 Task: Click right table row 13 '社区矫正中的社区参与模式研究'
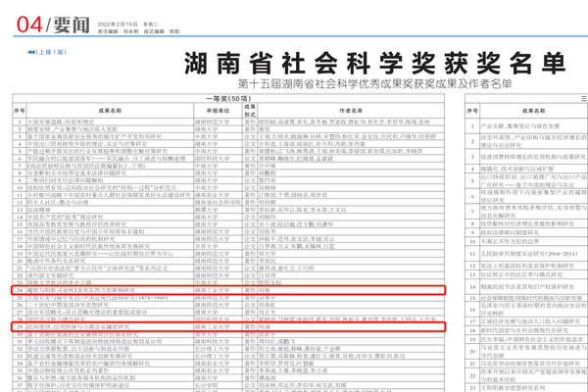pyautogui.click(x=521, y=274)
